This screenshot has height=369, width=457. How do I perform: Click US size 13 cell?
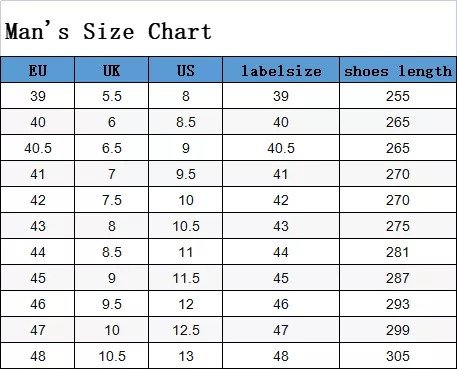tap(186, 356)
